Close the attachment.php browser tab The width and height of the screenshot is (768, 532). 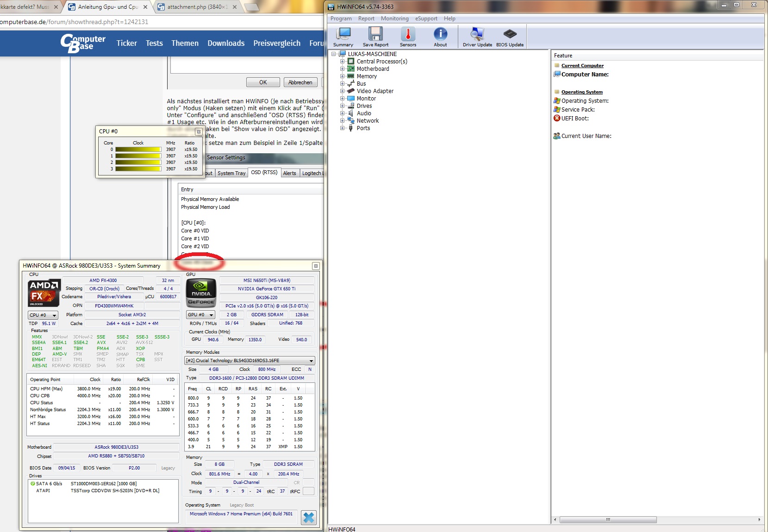click(235, 7)
